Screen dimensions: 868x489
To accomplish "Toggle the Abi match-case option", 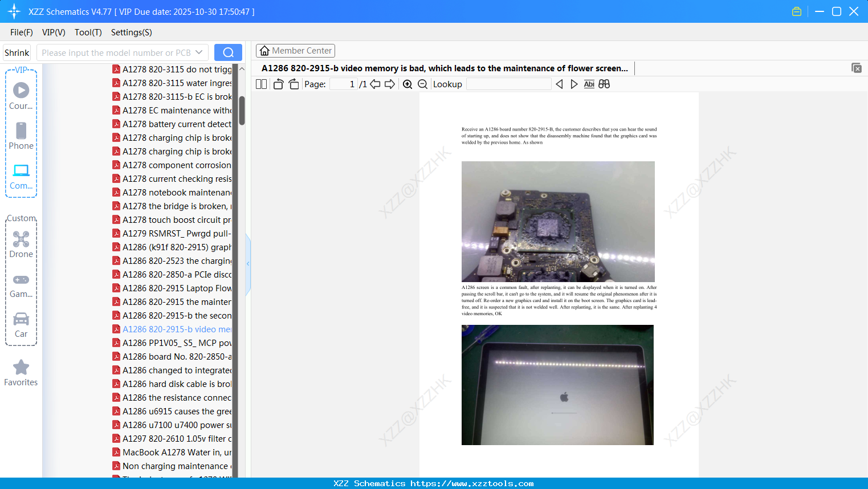I will point(589,84).
